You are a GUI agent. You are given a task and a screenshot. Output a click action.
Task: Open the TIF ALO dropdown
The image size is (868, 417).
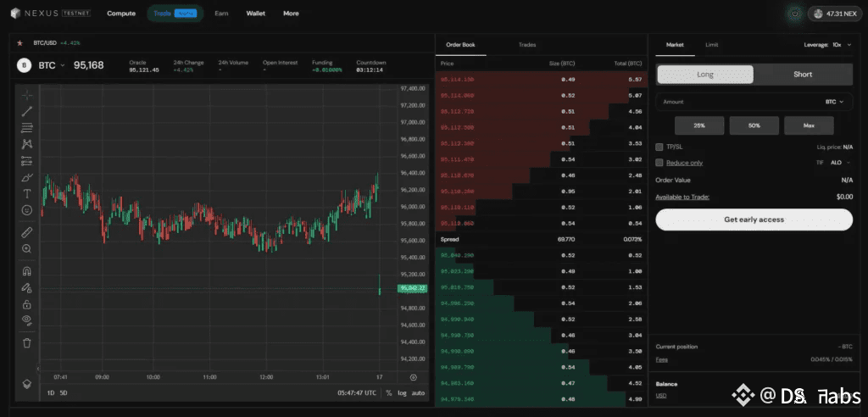[x=840, y=163]
